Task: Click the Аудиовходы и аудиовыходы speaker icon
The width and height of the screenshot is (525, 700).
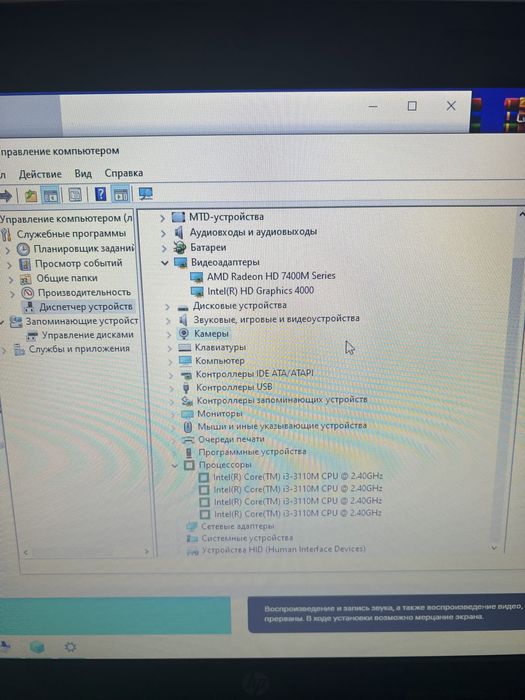Action: (x=179, y=232)
